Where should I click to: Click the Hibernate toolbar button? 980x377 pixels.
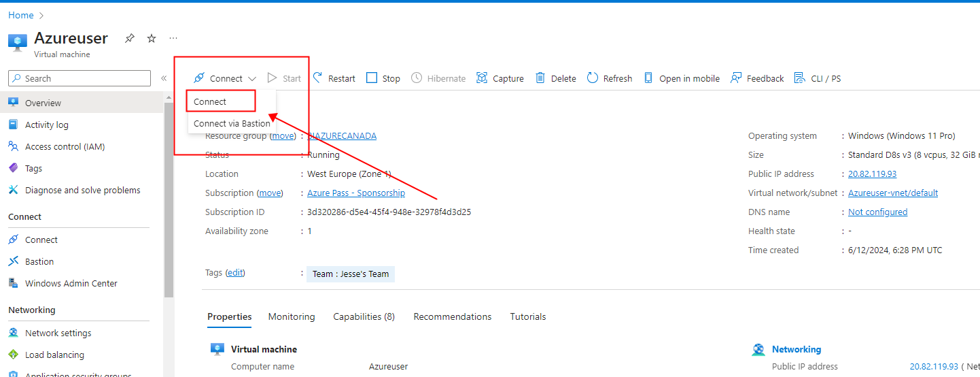[x=438, y=78]
